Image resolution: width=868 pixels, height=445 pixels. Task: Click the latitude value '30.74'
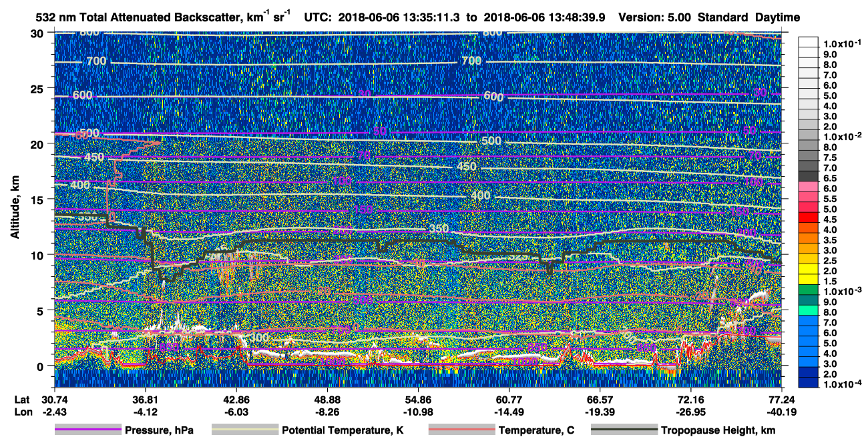[55, 398]
